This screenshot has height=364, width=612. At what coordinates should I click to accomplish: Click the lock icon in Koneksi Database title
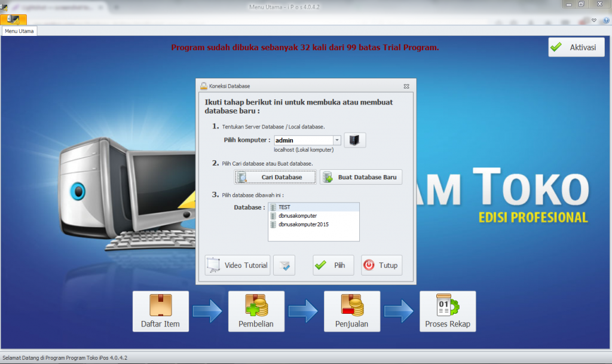tap(203, 86)
